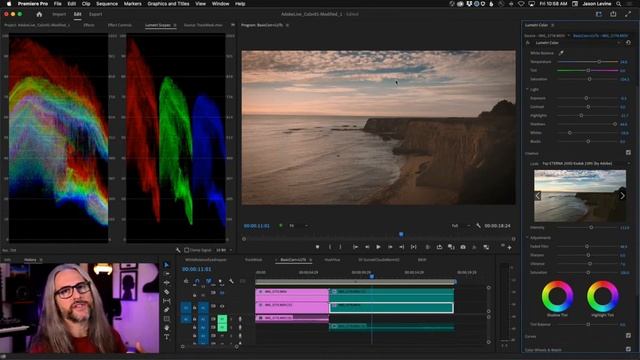Open the Quick Export share icon
Image resolution: width=640 pixels, height=360 pixels.
tap(613, 14)
